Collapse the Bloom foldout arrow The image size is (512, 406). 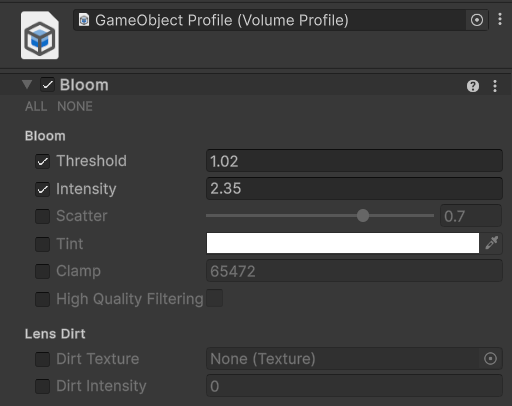click(x=27, y=84)
